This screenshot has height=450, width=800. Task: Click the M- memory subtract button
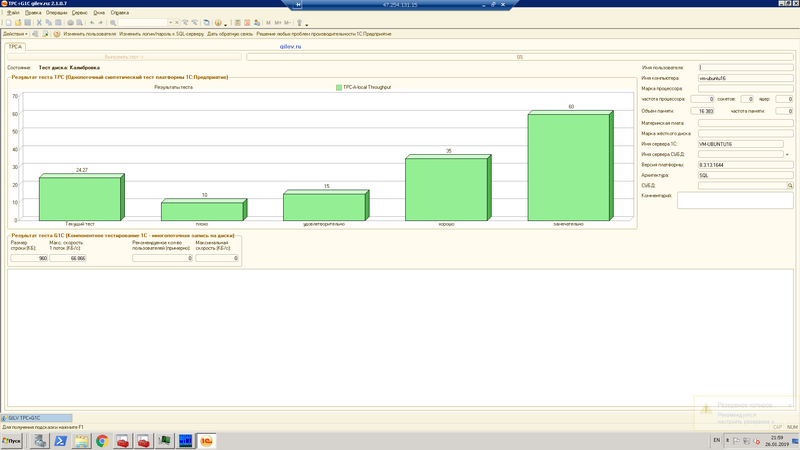(287, 23)
